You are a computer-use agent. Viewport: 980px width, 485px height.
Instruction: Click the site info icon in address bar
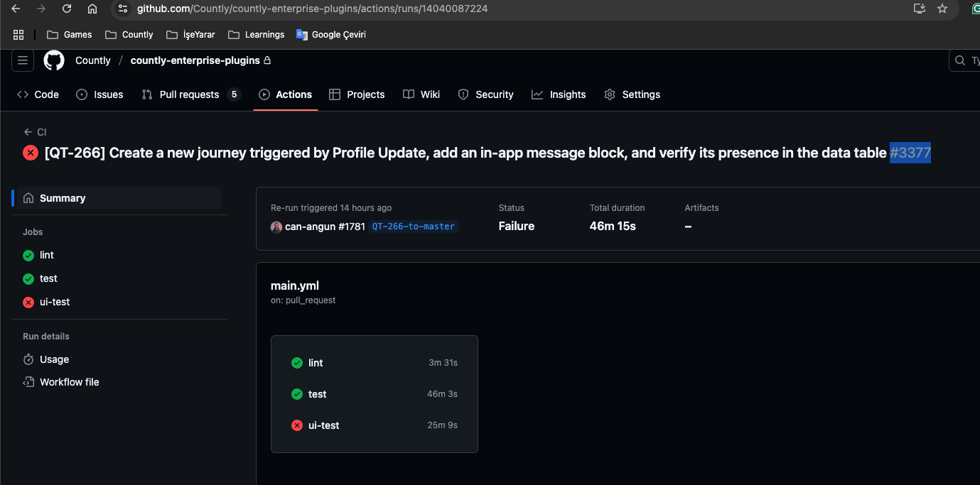[123, 9]
